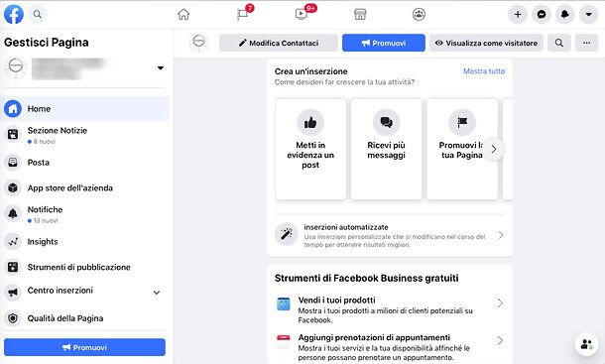Go to the Home feed icon in top navigation

click(183, 14)
